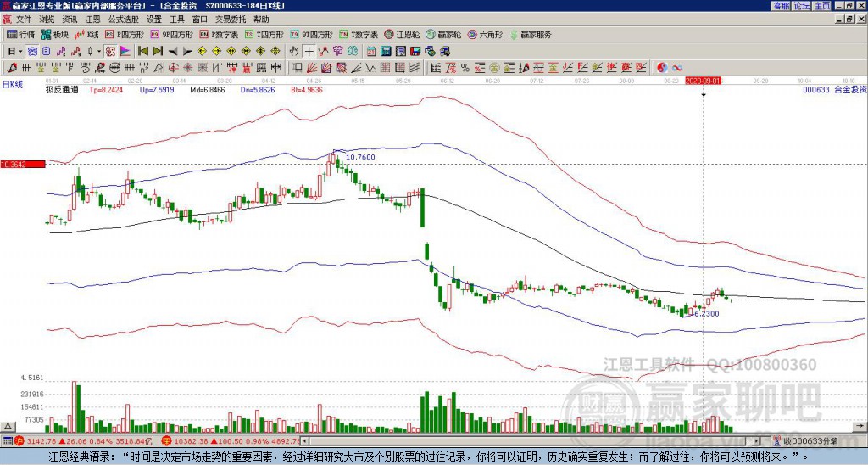Open the 板块 sectors view
Screen dimensions: 868x465
pyautogui.click(x=54, y=34)
